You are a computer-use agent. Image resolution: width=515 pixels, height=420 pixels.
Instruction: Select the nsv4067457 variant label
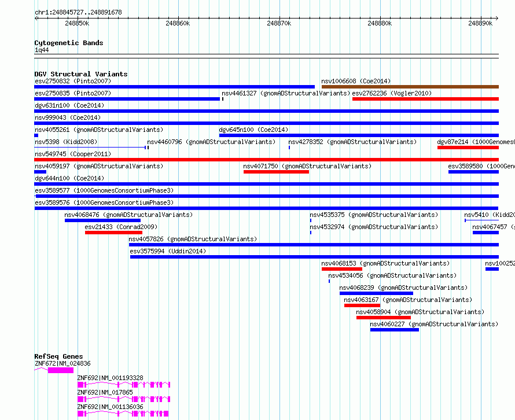point(494,227)
